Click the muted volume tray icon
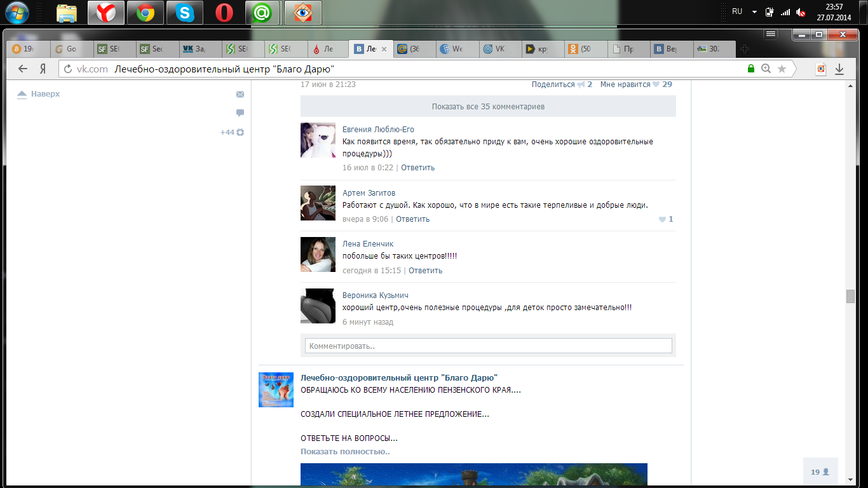Image resolution: width=868 pixels, height=488 pixels. pos(801,12)
